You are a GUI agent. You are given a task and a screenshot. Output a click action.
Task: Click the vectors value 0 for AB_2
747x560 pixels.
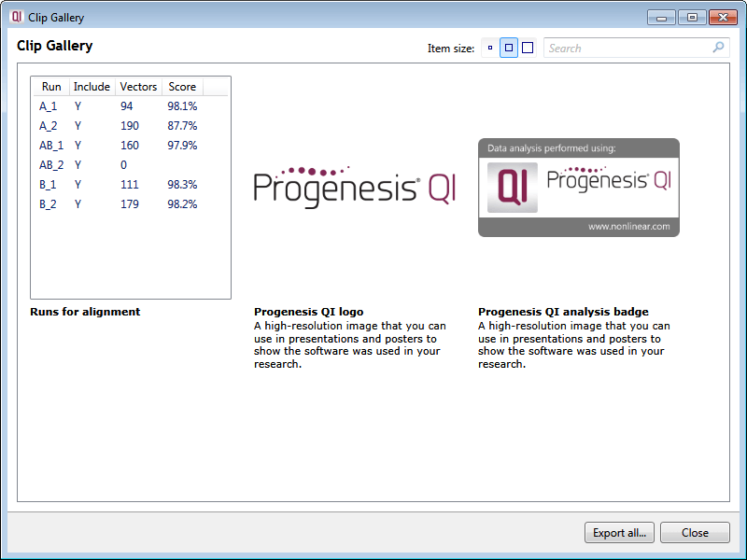[x=123, y=165]
